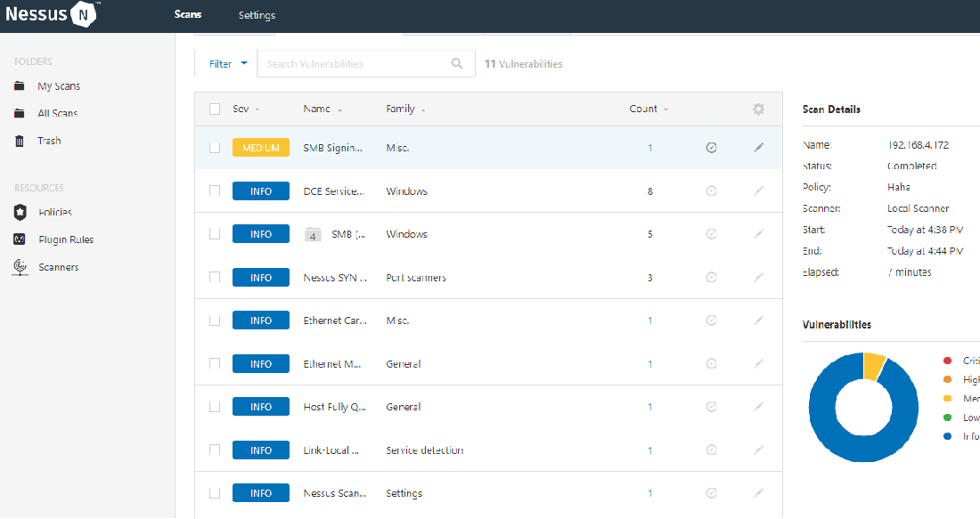Click check circle icon in DCE Services row
The width and height of the screenshot is (980, 519).
(711, 191)
